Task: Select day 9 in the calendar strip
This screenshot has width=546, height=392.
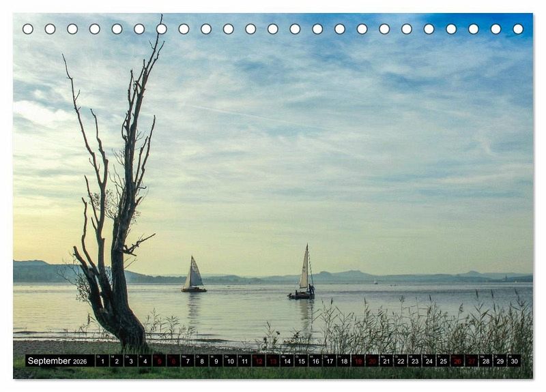Action: 216,361
